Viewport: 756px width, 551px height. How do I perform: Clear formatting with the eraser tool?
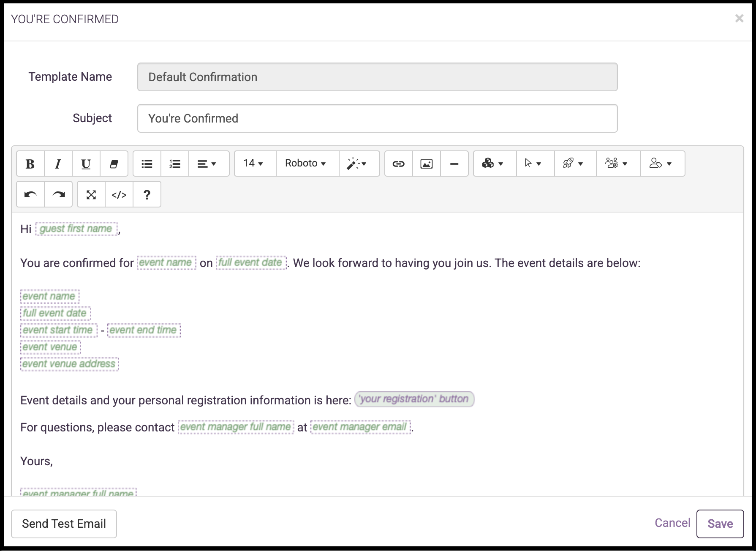[113, 164]
